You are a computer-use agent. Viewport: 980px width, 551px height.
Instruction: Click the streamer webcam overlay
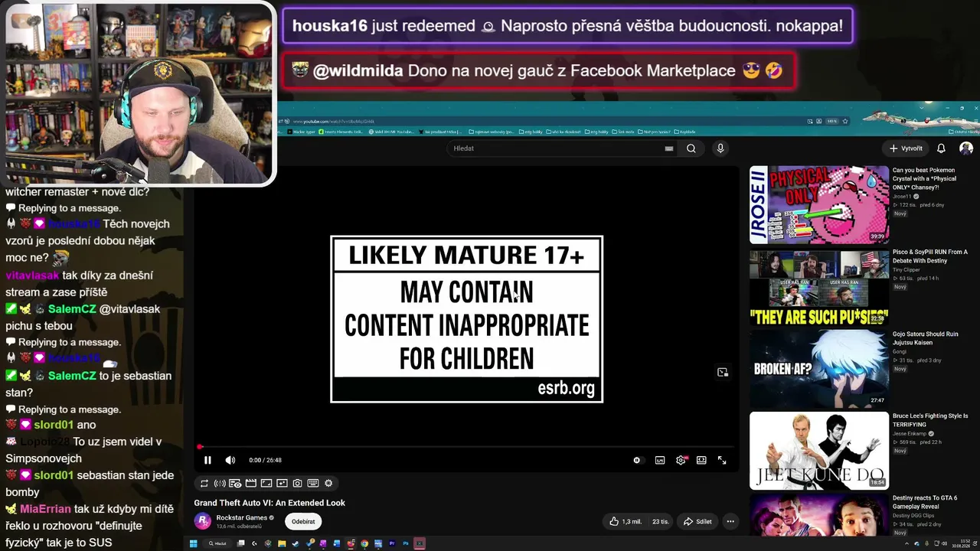pyautogui.click(x=139, y=93)
